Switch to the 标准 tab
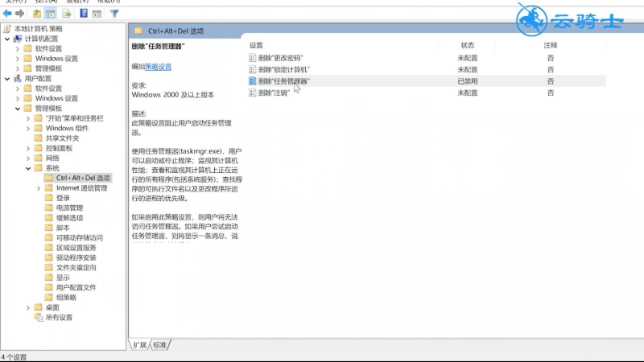 pyautogui.click(x=159, y=345)
